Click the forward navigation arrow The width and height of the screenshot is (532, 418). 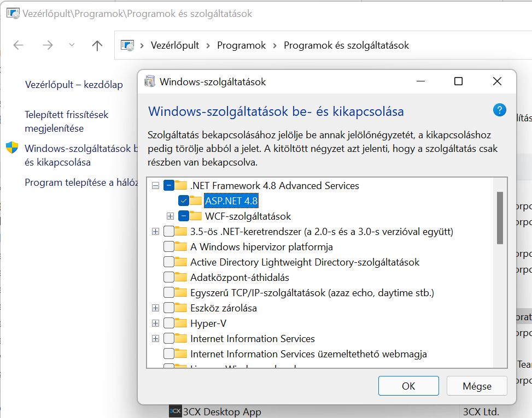(48, 45)
